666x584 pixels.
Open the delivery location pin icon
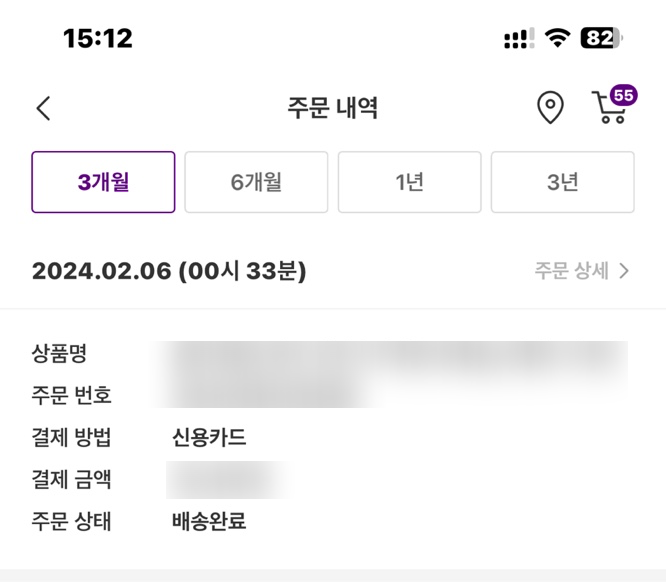[x=550, y=107]
